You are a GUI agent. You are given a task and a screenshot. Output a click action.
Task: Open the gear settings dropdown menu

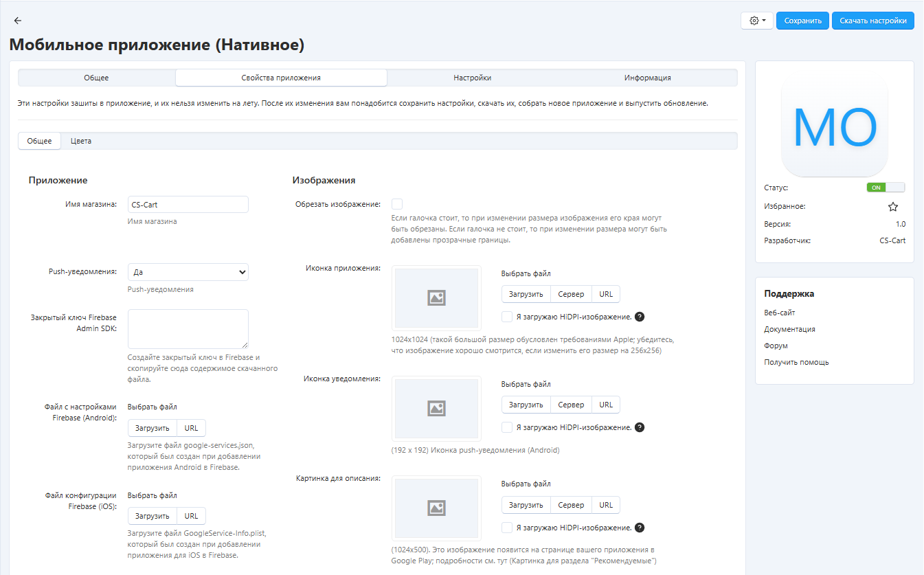tap(757, 21)
